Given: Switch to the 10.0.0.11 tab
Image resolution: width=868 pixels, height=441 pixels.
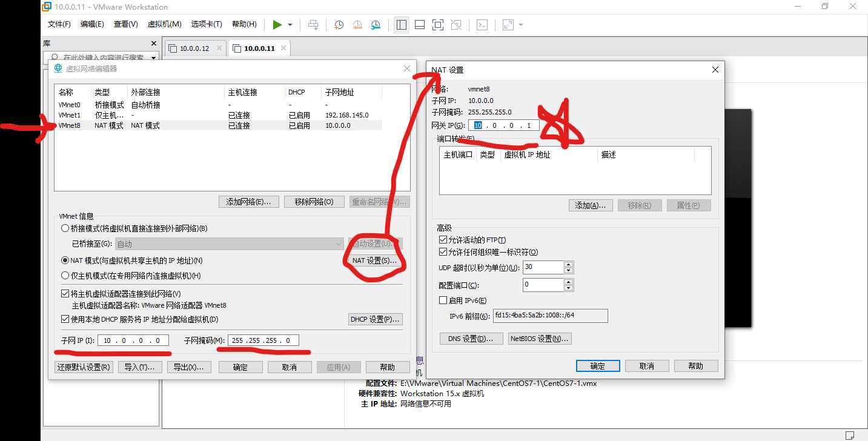Looking at the screenshot, I should (x=259, y=48).
